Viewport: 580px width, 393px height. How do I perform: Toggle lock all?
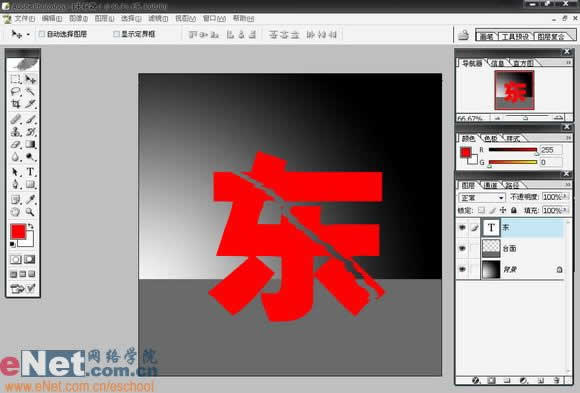tap(513, 210)
